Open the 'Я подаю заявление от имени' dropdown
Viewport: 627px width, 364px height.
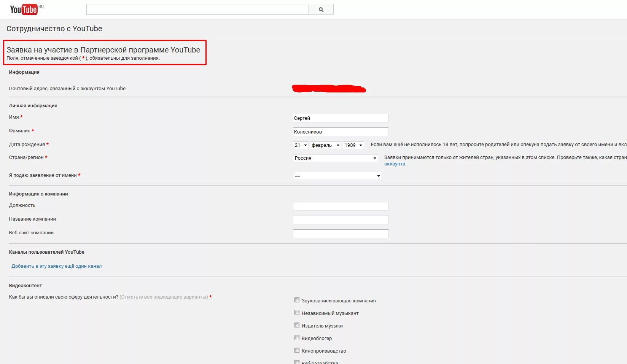point(337,176)
